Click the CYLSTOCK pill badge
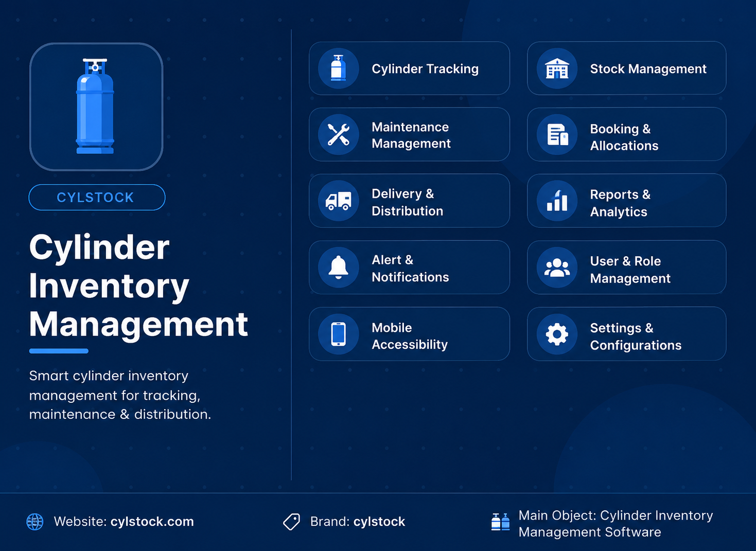This screenshot has width=756, height=551. point(97,197)
